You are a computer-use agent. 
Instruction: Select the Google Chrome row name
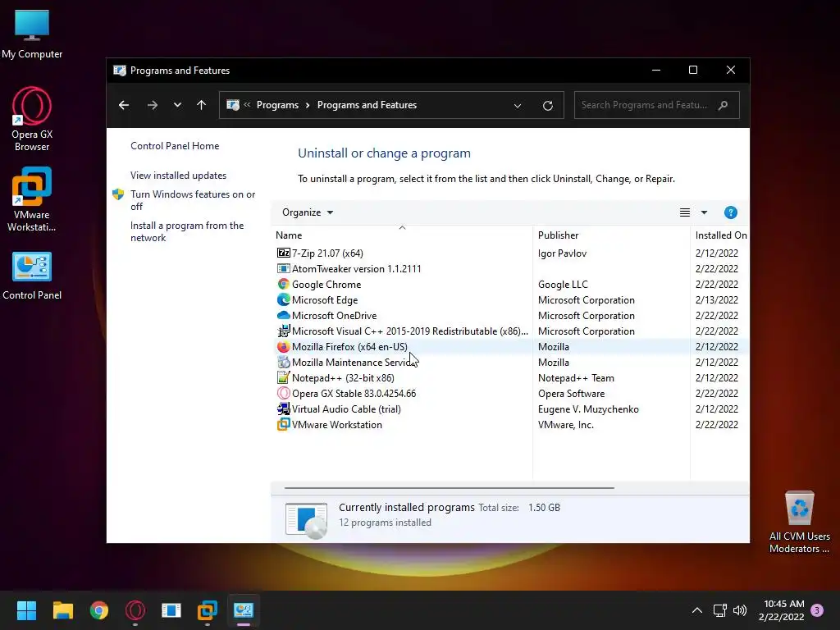click(x=326, y=285)
